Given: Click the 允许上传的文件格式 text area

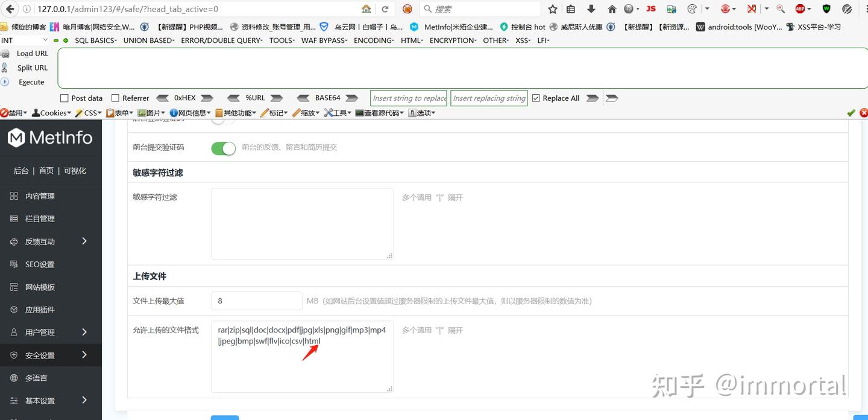Looking at the screenshot, I should click(x=302, y=357).
